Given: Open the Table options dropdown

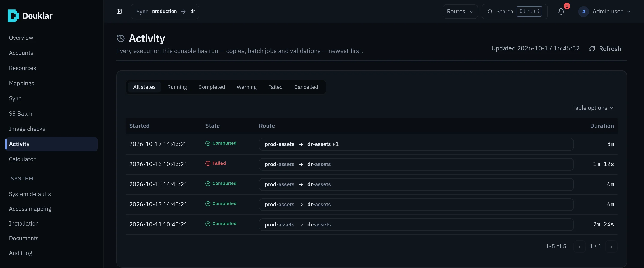Looking at the screenshot, I should click(593, 108).
